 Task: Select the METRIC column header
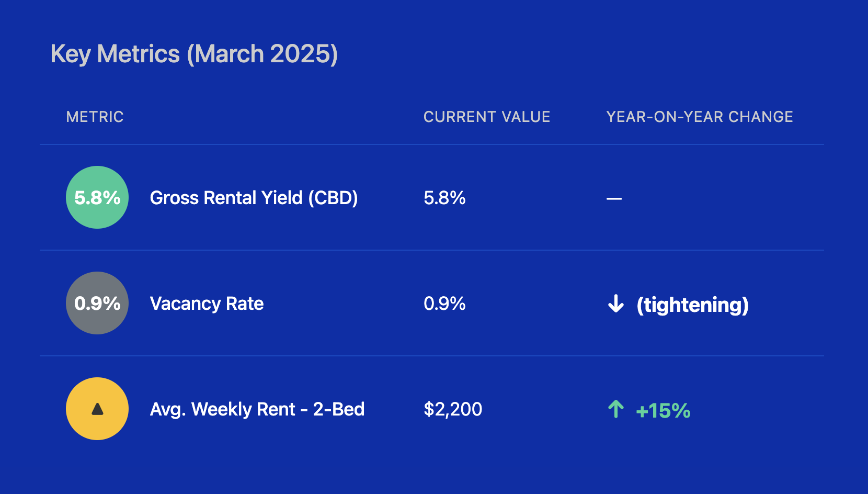click(95, 117)
